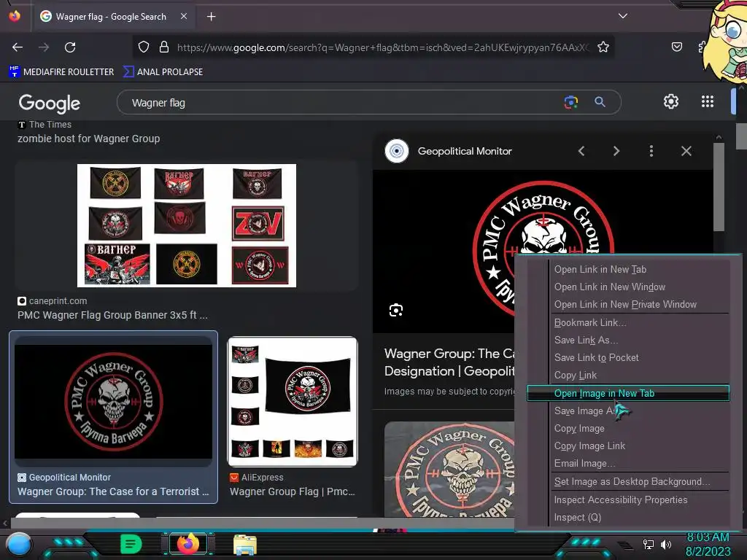The width and height of the screenshot is (747, 560).
Task: Open File Explorer from the taskbar
Action: coord(245,544)
